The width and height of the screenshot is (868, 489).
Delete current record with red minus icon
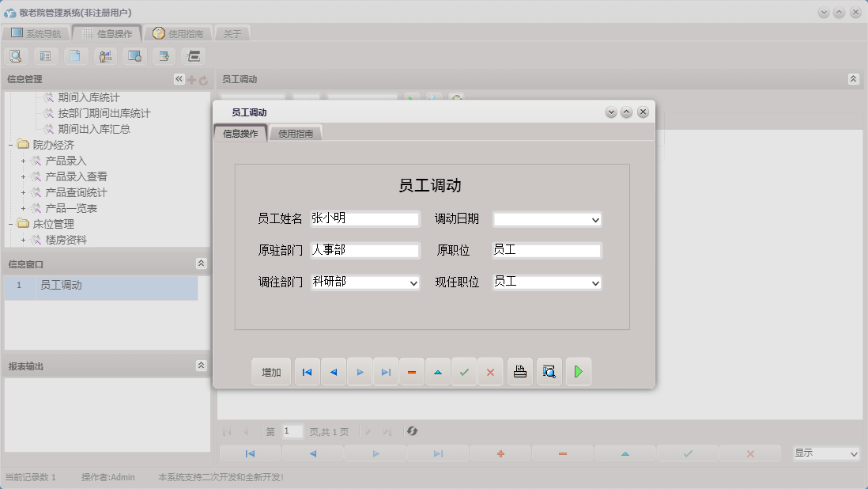[x=412, y=371]
